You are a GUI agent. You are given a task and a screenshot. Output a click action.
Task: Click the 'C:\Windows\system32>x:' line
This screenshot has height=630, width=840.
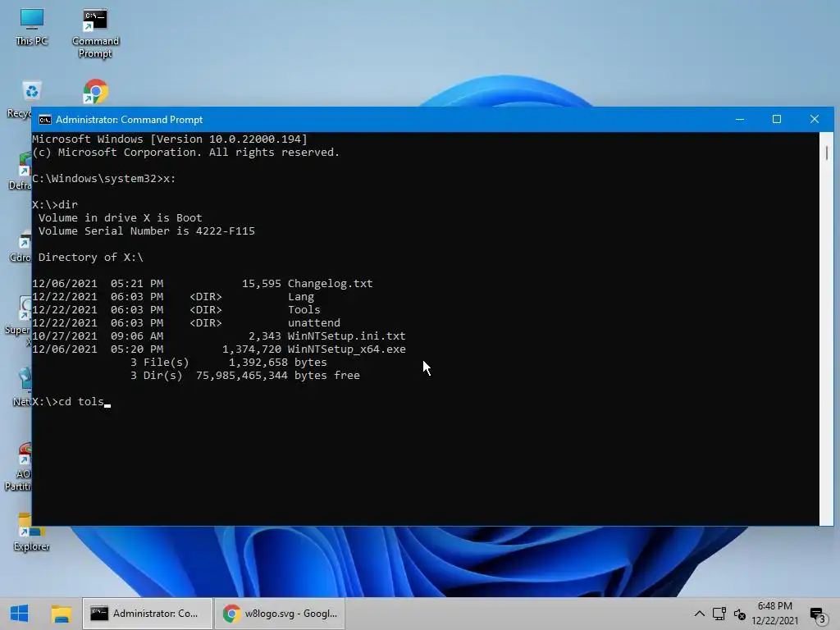click(x=104, y=178)
